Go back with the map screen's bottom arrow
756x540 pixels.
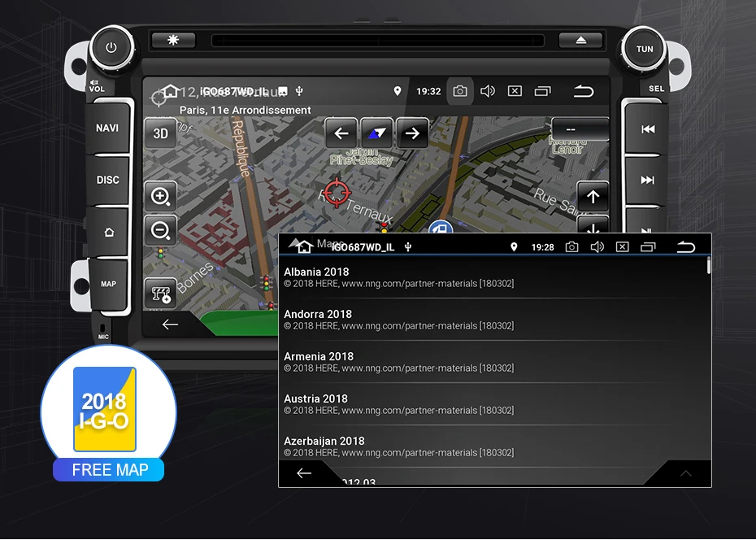(170, 324)
